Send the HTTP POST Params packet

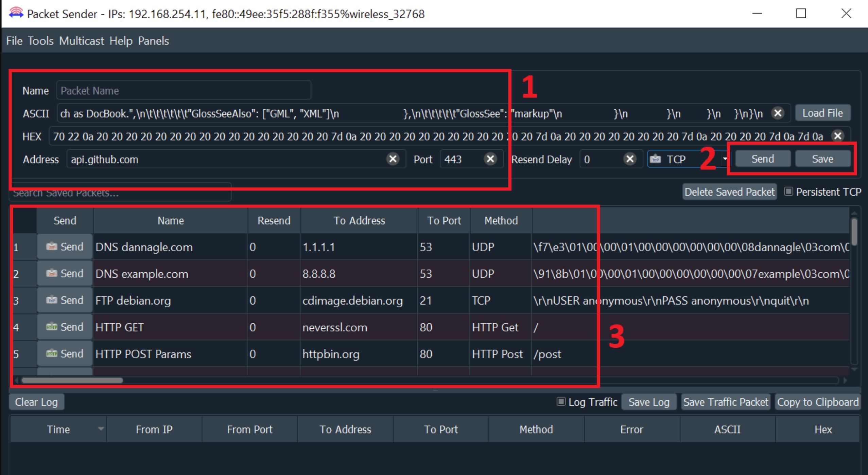point(65,354)
